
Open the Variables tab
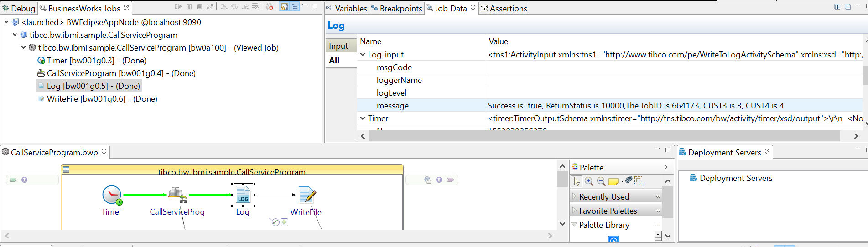pyautogui.click(x=346, y=8)
